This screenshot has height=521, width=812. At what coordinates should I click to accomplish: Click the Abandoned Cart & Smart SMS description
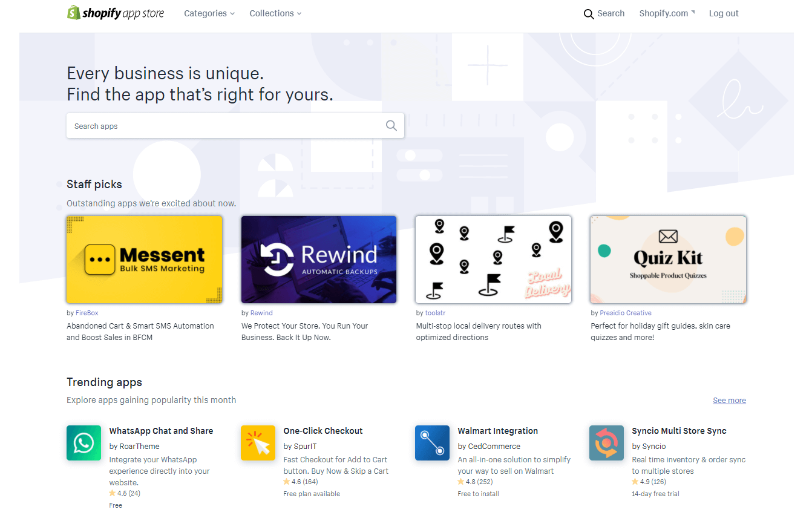click(140, 332)
